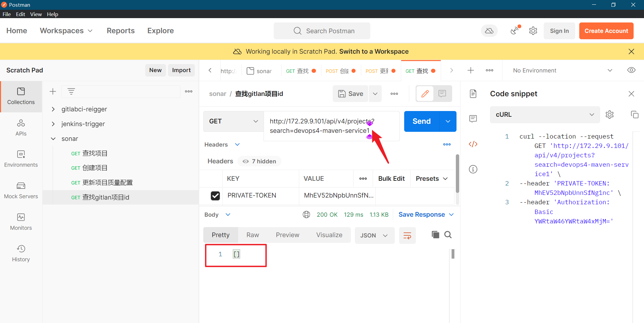Click the Search Postman field
The width and height of the screenshot is (644, 323).
(x=322, y=31)
